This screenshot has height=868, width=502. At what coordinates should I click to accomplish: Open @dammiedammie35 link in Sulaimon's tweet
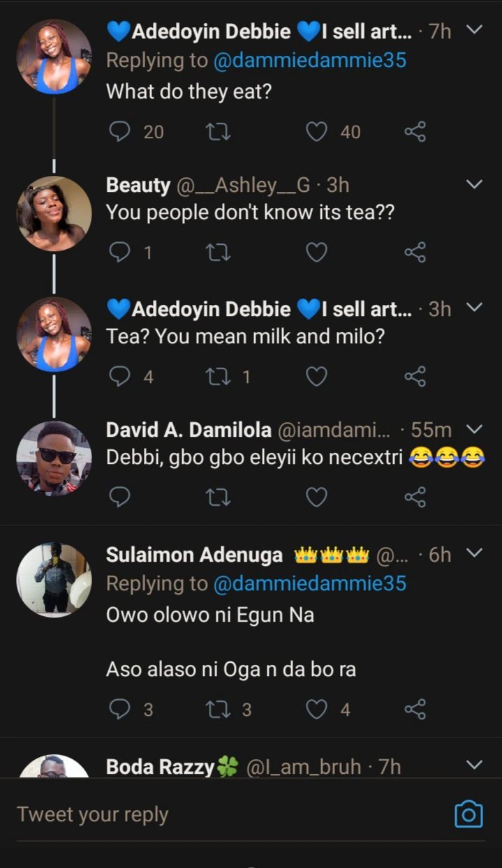click(x=309, y=583)
